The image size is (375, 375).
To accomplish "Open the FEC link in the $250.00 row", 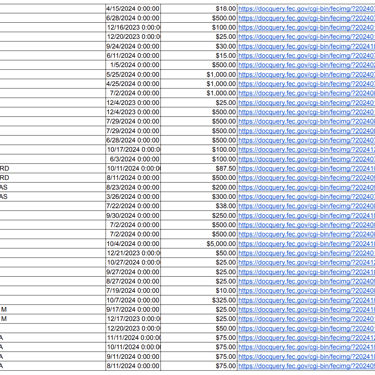I will pos(307,215).
